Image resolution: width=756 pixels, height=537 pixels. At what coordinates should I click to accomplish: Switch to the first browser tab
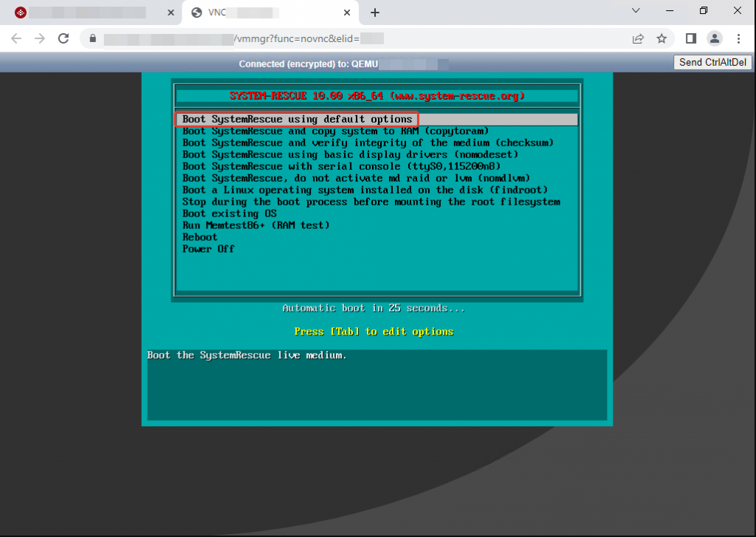pos(92,13)
